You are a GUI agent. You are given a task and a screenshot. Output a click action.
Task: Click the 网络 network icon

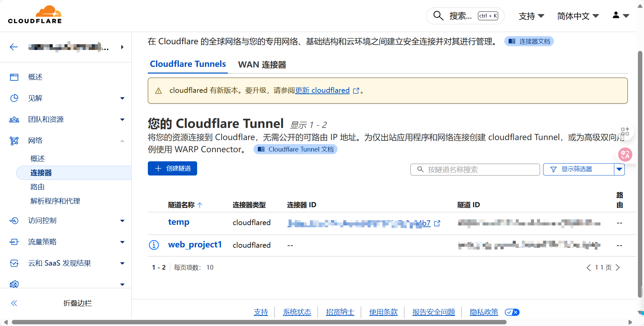14,141
